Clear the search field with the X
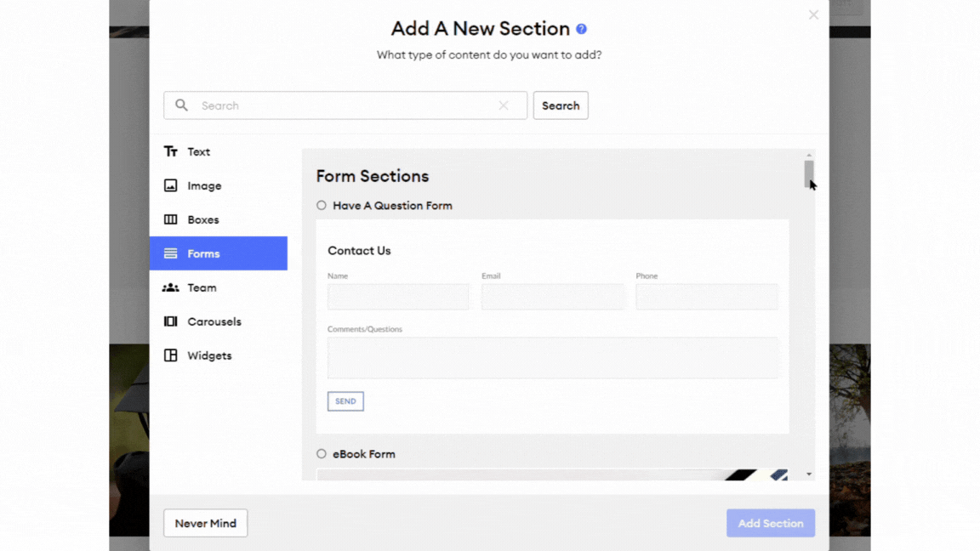 click(504, 105)
